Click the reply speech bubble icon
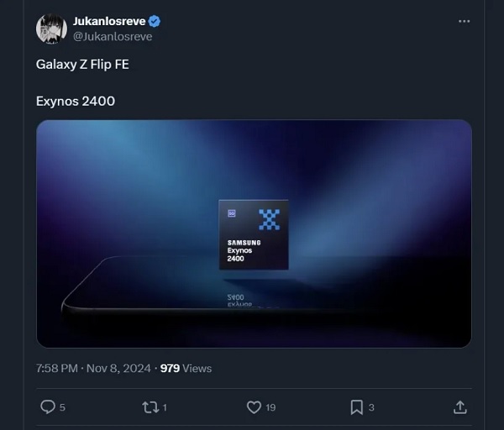 (48, 407)
